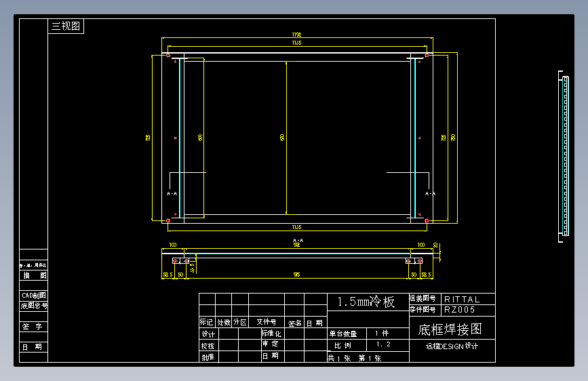Click the CAD制图 sidebar cell

(34, 296)
